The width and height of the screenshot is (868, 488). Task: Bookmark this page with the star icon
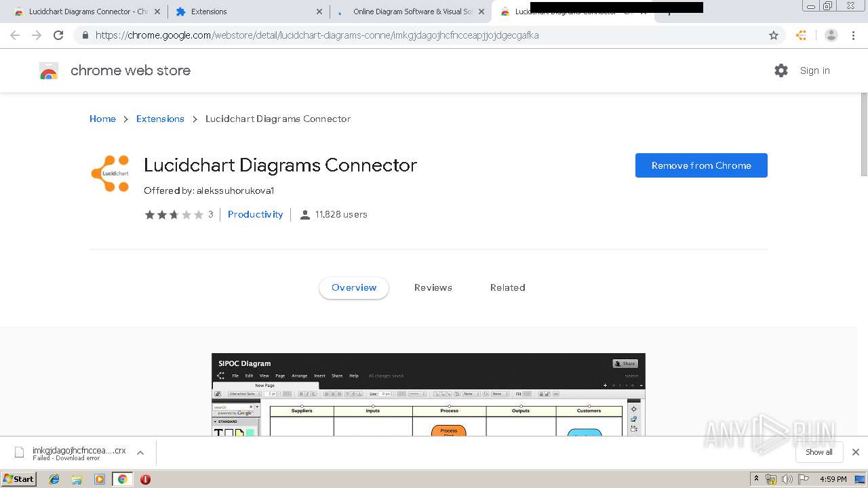coord(774,35)
